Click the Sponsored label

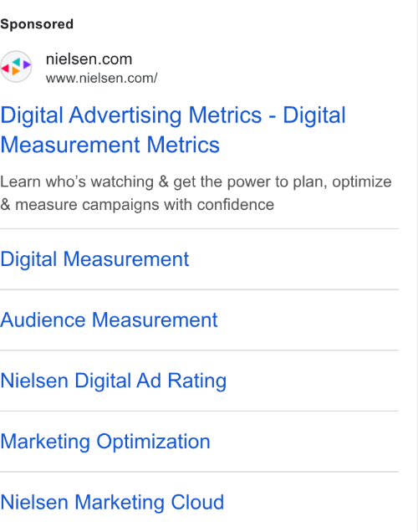pyautogui.click(x=37, y=24)
